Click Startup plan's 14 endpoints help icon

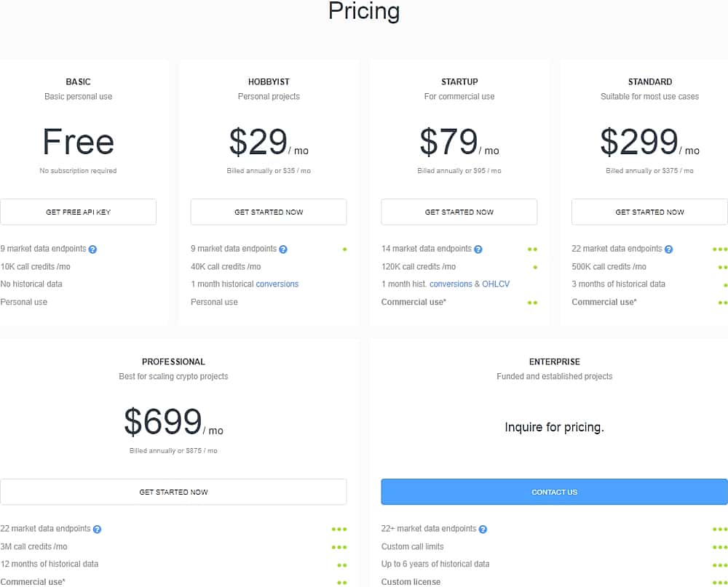click(x=478, y=249)
